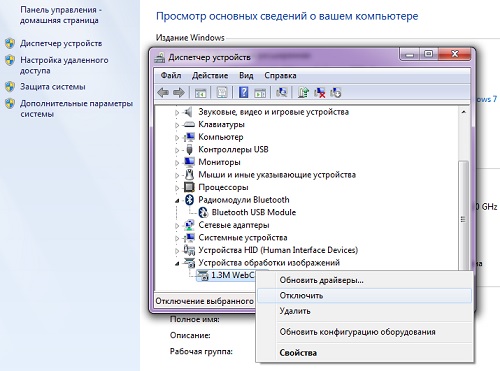Open the Файл menu

click(x=171, y=75)
